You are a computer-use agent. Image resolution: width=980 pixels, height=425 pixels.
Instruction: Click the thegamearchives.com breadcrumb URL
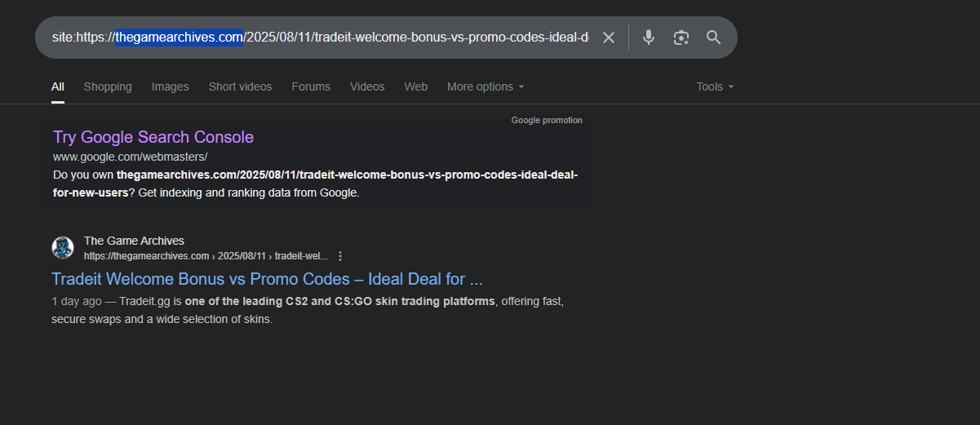[x=206, y=256]
